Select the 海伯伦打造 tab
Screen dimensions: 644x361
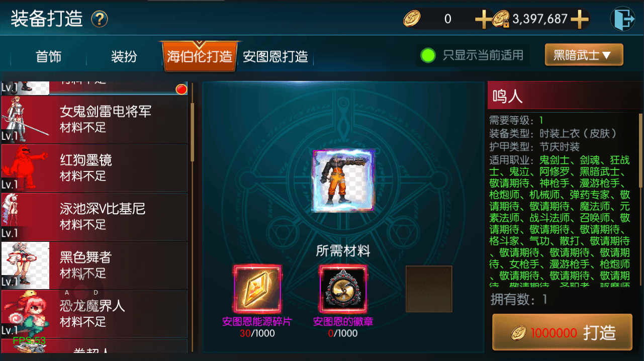[199, 57]
